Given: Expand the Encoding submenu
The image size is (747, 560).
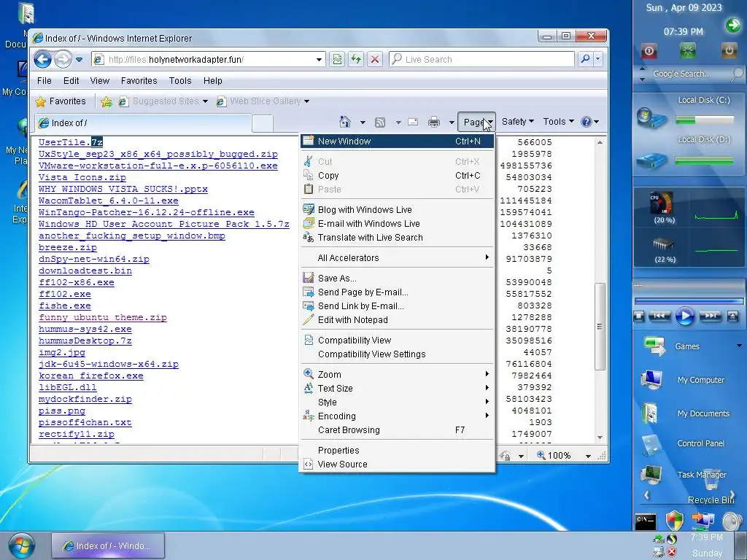Looking at the screenshot, I should click(x=396, y=416).
